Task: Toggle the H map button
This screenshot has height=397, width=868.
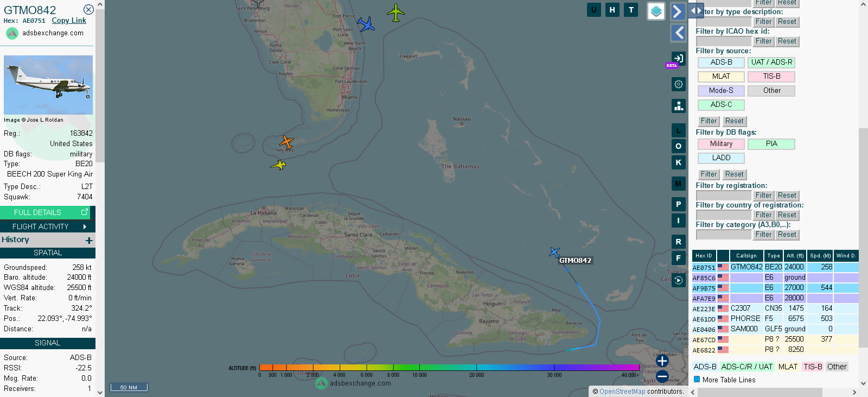Action: 612,10
